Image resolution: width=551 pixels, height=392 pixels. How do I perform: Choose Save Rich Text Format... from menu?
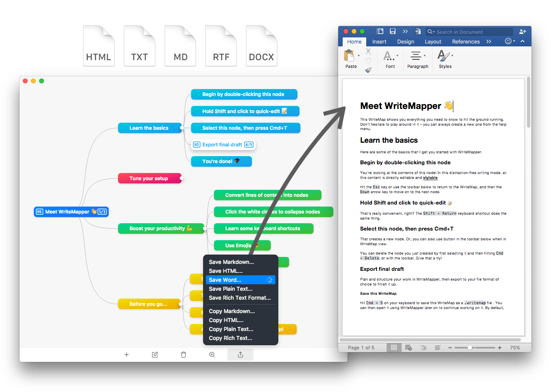[x=241, y=298]
